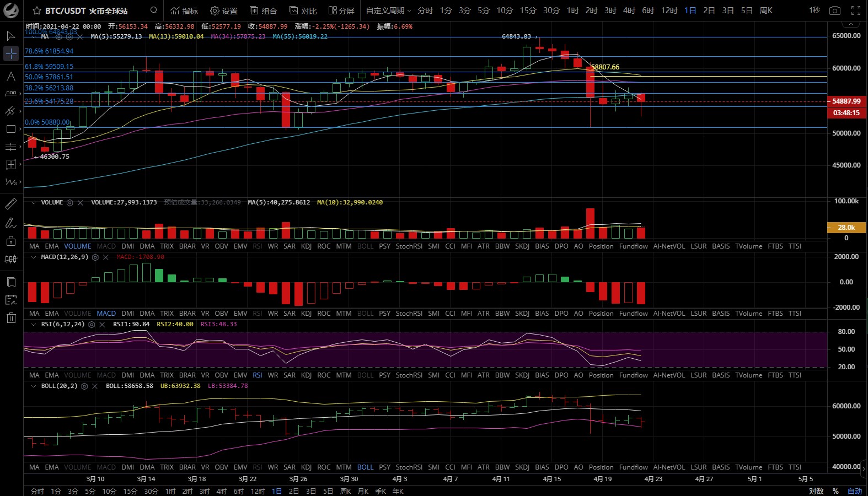868x496 pixels.
Task: Select 15分 timeframe in top bar
Action: pyautogui.click(x=528, y=10)
